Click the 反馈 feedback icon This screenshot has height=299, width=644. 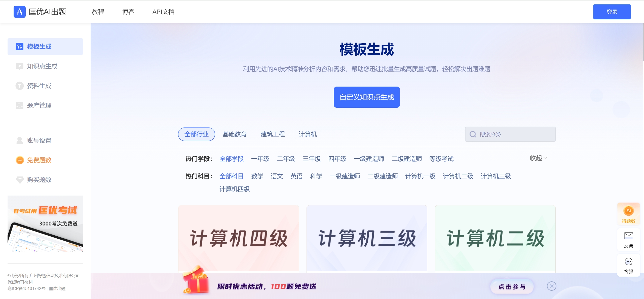628,239
